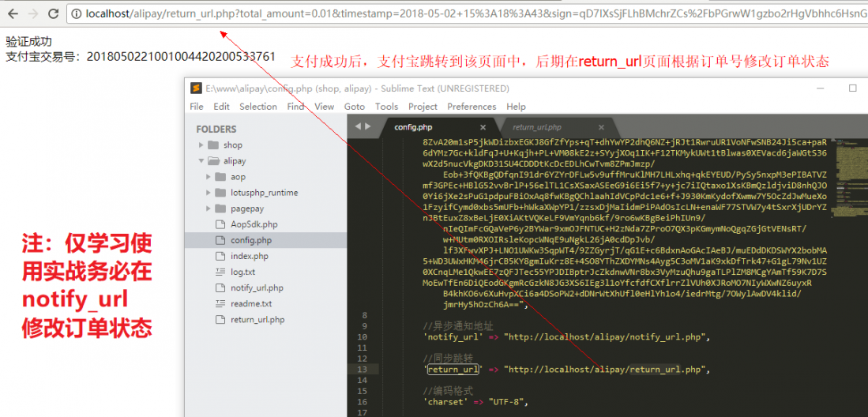
Task: Select the lotusphp_runtime folder label
Action: tap(265, 193)
